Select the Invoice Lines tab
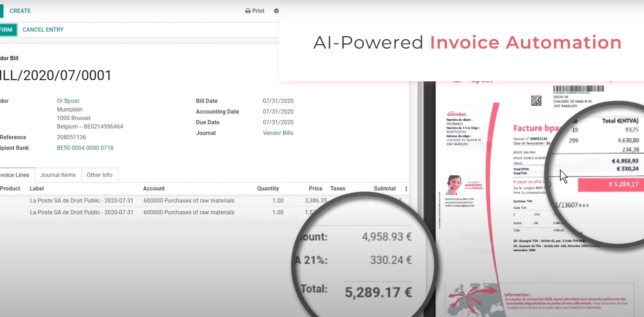Screen dimensions: 644x317 (16, 175)
